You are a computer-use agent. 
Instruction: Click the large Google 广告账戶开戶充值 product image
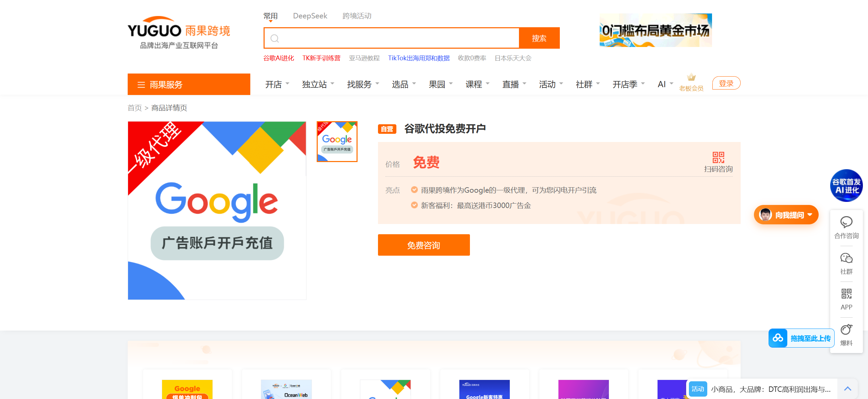pyautogui.click(x=217, y=210)
